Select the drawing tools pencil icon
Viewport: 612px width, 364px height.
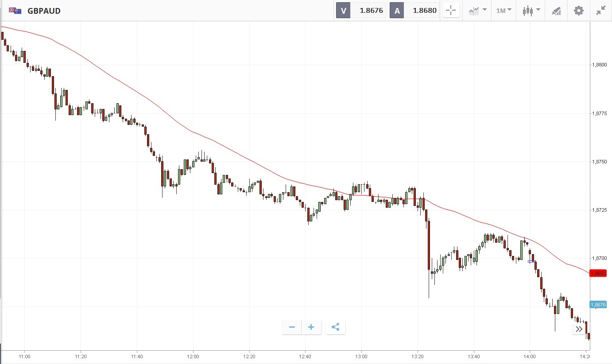coord(556,11)
